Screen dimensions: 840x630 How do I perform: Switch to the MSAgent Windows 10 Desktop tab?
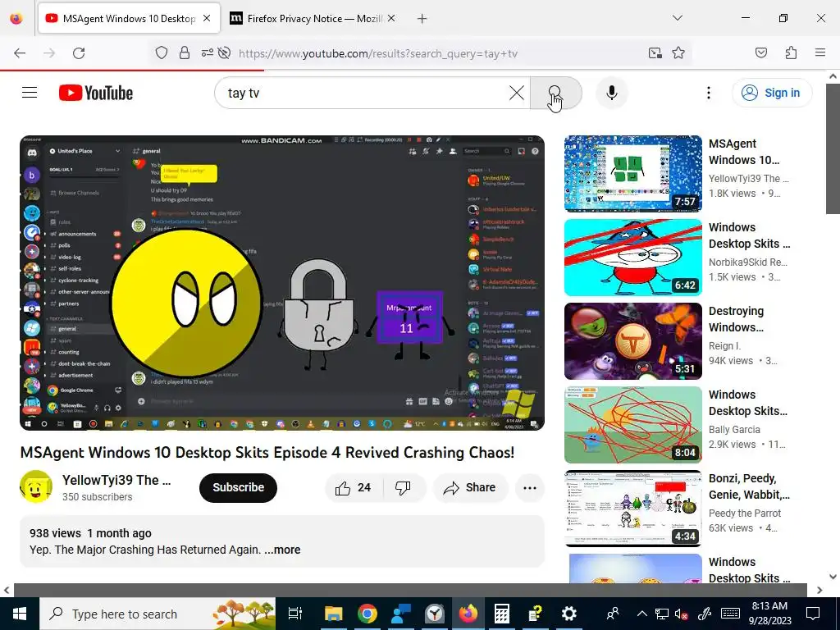(129, 19)
